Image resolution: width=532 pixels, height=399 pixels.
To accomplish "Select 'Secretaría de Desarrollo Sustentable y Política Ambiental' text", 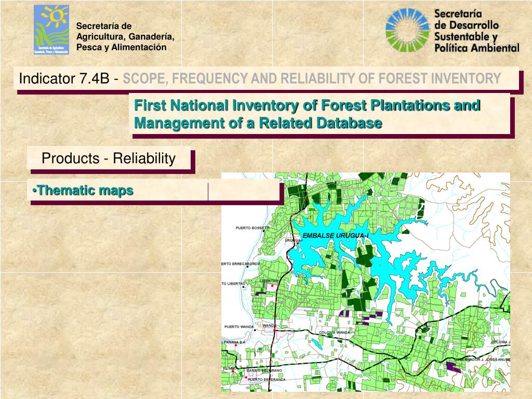I will pyautogui.click(x=477, y=31).
